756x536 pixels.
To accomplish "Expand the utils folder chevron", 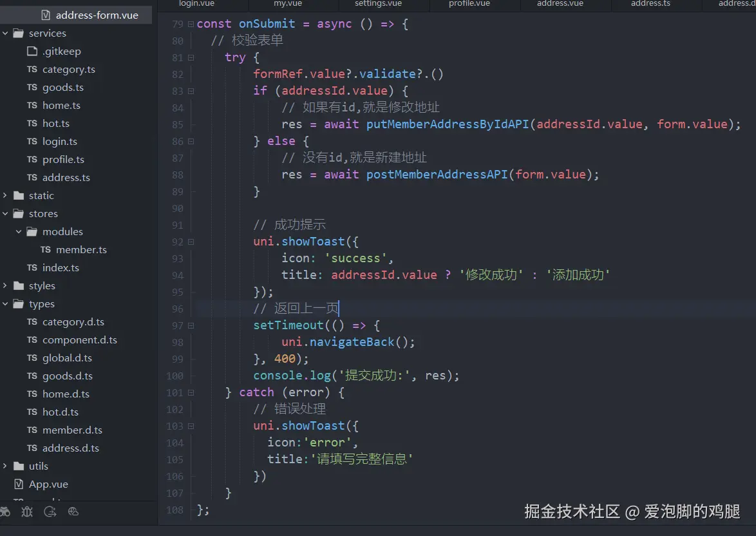I will 5,466.
